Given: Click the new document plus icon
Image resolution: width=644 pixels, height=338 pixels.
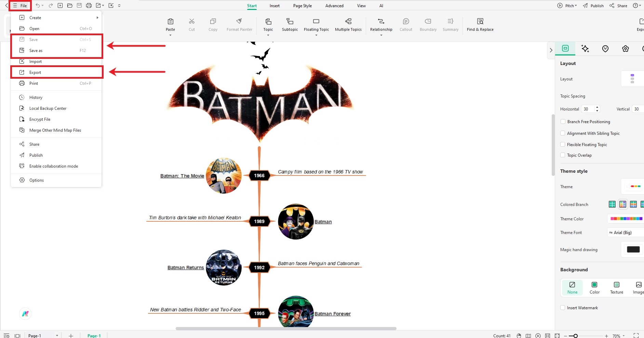Looking at the screenshot, I should click(x=60, y=5).
